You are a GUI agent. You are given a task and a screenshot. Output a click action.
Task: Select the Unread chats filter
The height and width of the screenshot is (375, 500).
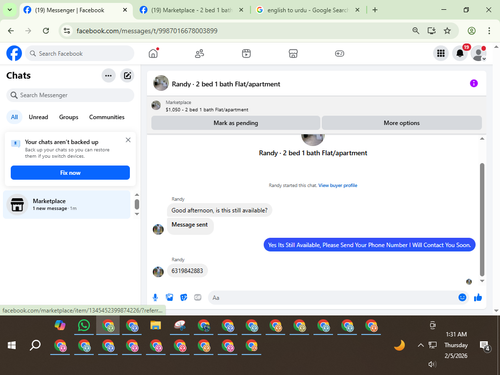[38, 117]
